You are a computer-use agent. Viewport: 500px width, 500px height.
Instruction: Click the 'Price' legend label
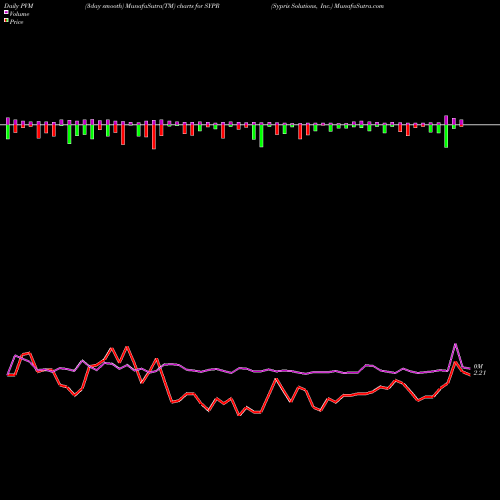tap(16, 22)
